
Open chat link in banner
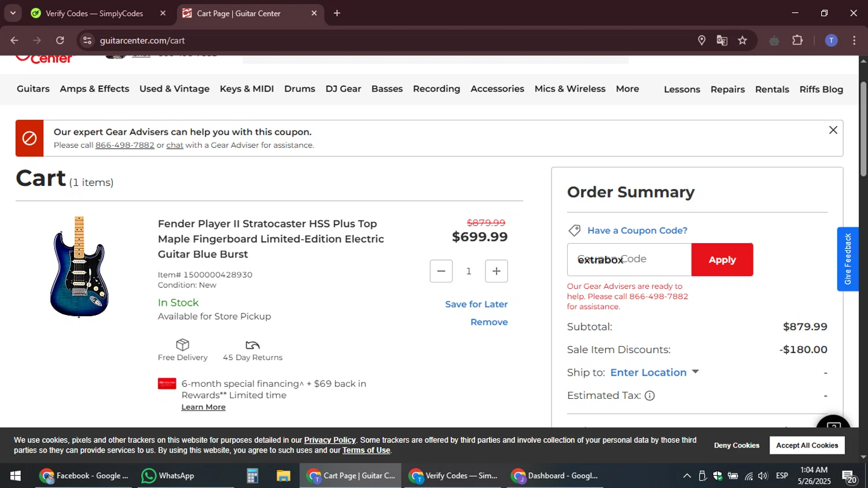pos(175,145)
